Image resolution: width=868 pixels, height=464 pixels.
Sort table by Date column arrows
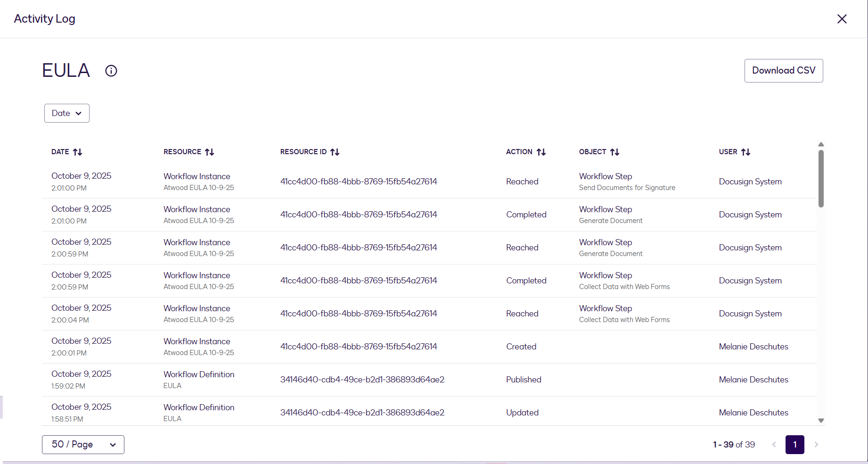coord(78,152)
